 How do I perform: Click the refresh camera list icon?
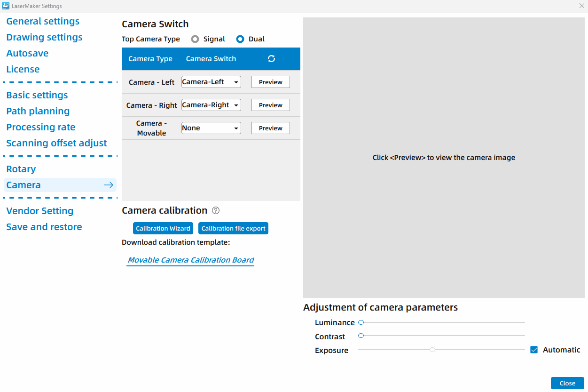[271, 59]
